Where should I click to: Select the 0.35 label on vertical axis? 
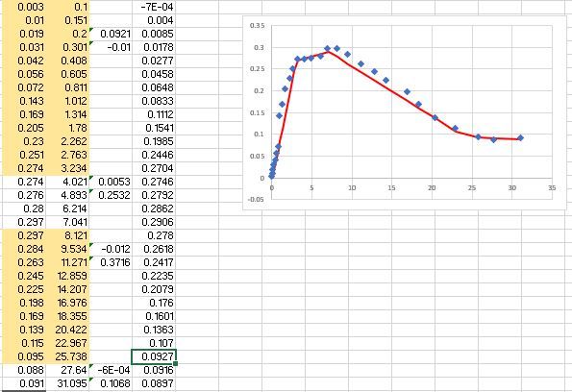[x=258, y=26]
